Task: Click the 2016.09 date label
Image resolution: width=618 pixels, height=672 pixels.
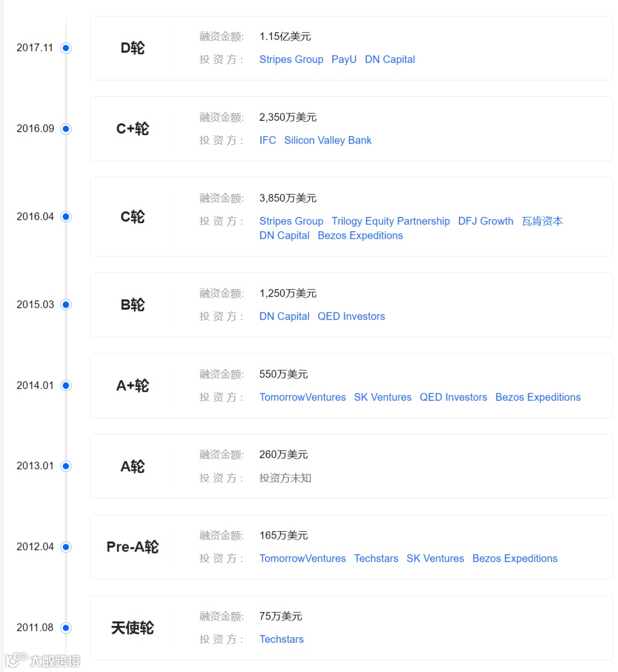Action: (35, 129)
